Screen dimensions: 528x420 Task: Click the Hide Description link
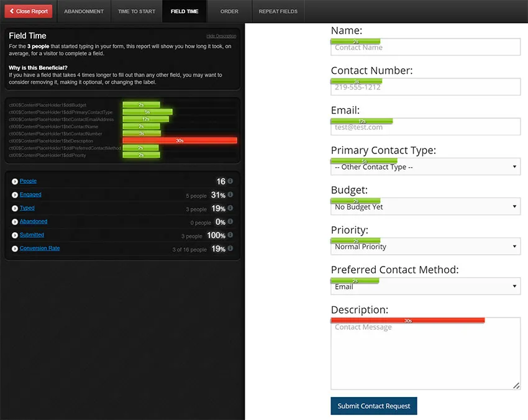tap(221, 36)
